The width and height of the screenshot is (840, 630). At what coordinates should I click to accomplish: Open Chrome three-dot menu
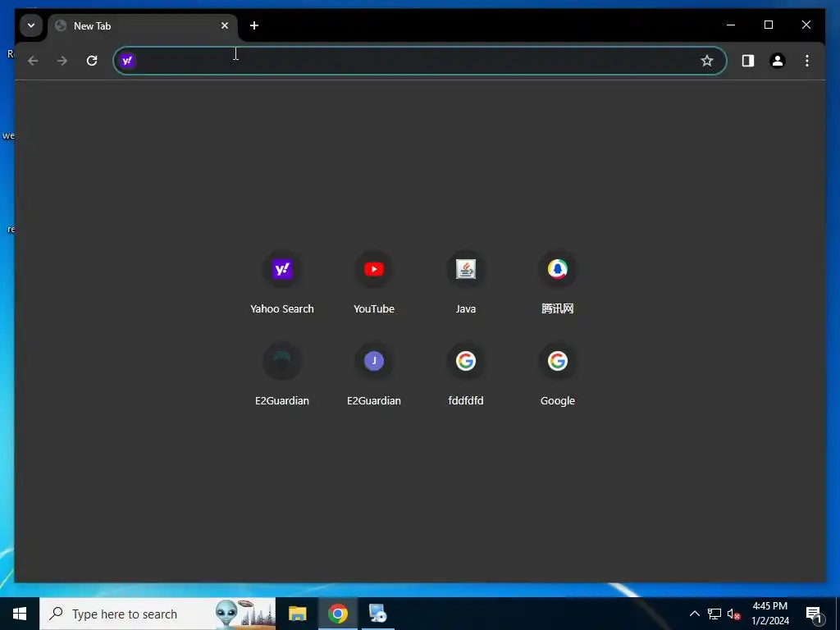tap(807, 61)
